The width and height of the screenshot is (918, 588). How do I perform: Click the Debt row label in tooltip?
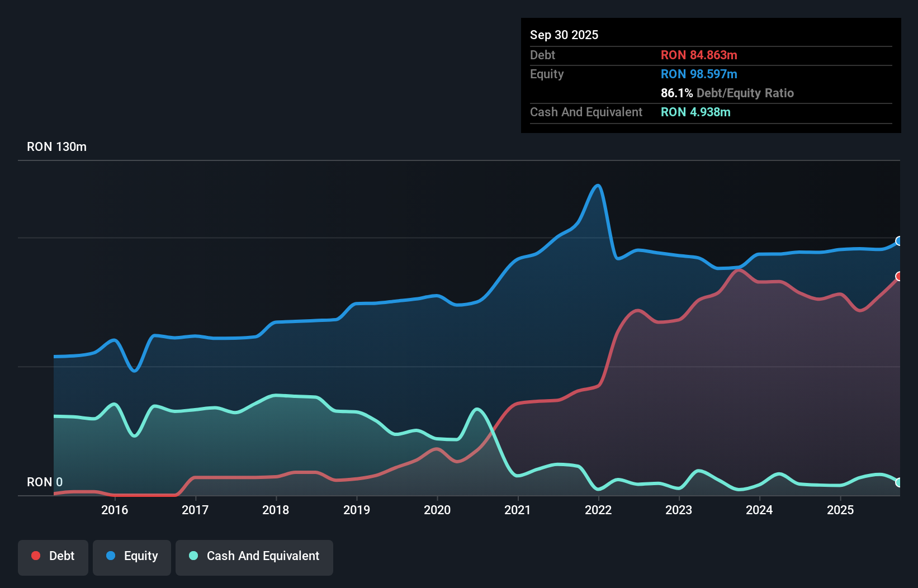click(x=542, y=55)
